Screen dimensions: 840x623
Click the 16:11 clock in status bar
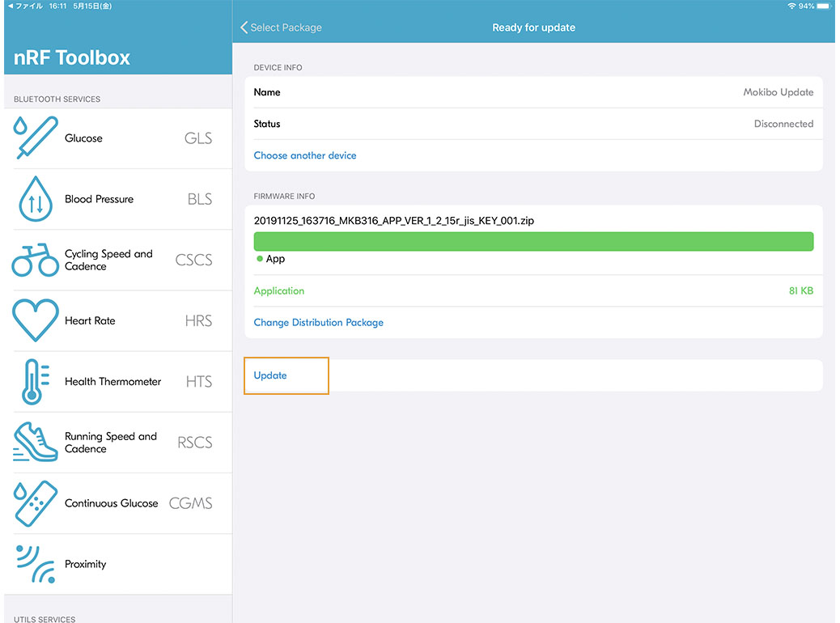click(x=57, y=6)
